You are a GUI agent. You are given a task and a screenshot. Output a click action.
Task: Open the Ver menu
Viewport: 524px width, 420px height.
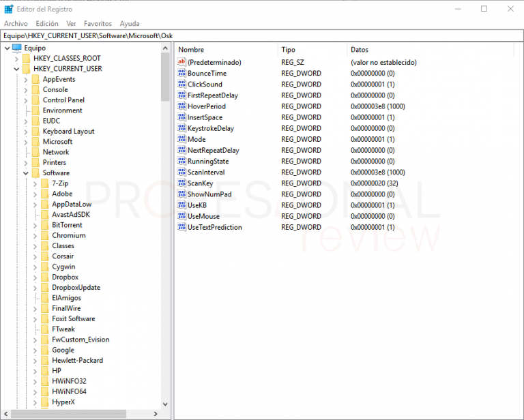(71, 24)
